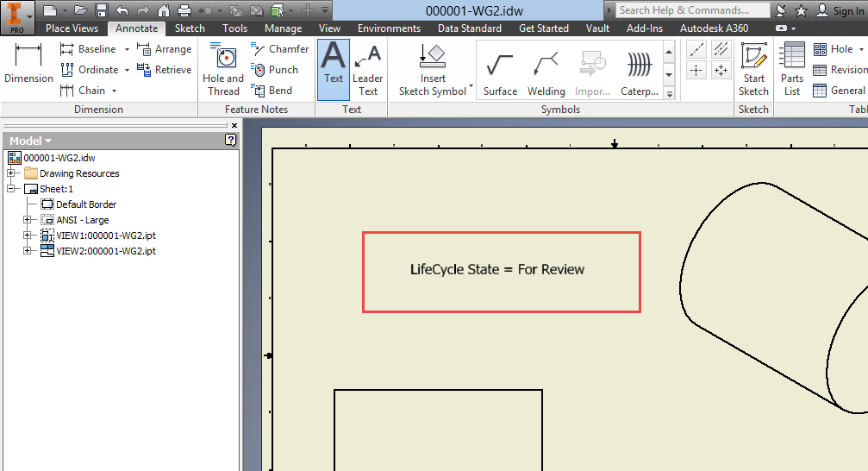This screenshot has width=868, height=471.
Task: Open the Communication Center satellite icon
Action: pos(781,10)
